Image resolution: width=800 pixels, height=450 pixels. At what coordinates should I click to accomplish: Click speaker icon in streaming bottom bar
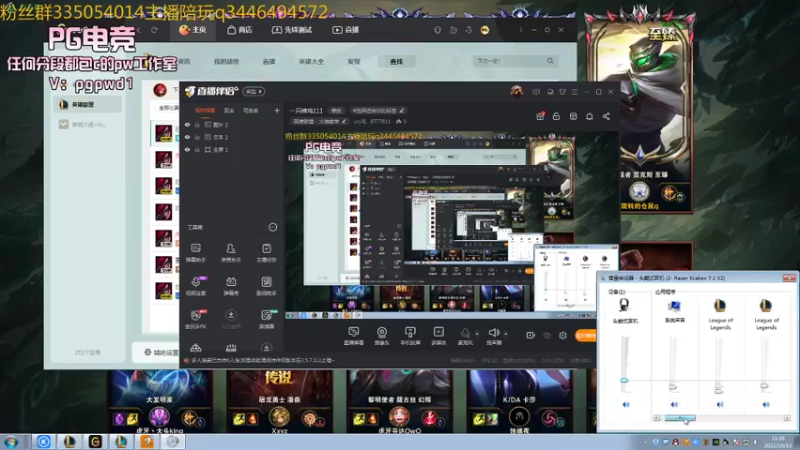pos(493,333)
